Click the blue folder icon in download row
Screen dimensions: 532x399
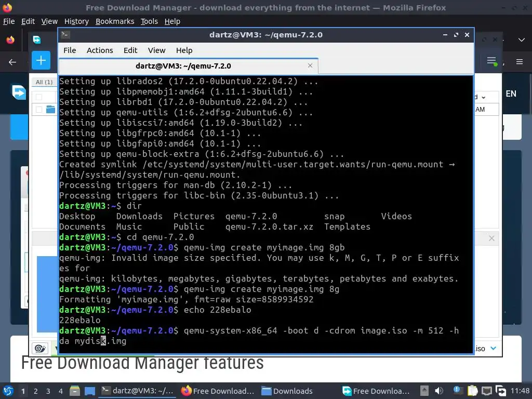click(50, 109)
